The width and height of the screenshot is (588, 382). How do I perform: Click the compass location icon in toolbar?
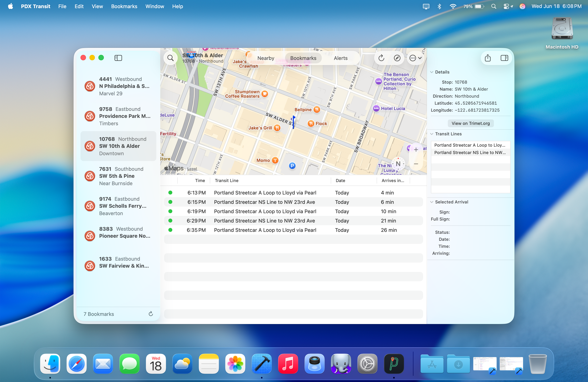pyautogui.click(x=397, y=58)
